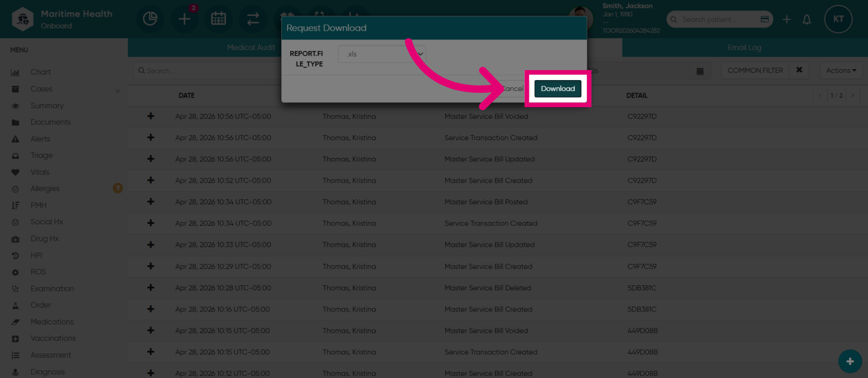
Task: Expand the Master Service Bill Posted C9F7C59 row
Action: (x=151, y=202)
